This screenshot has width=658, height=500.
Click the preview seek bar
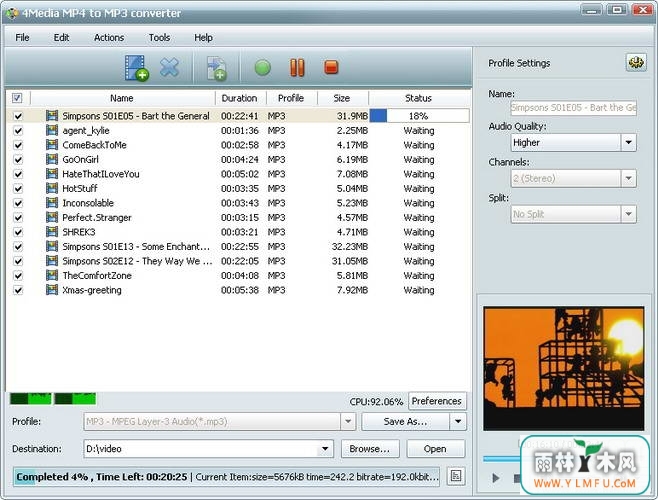point(501,458)
